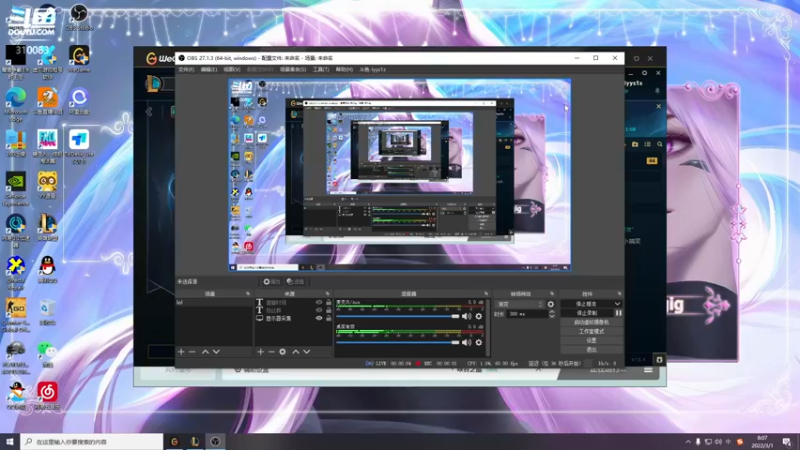The height and width of the screenshot is (450, 800).
Task: Open the Scene Collection menu in OBS
Action: point(293,69)
